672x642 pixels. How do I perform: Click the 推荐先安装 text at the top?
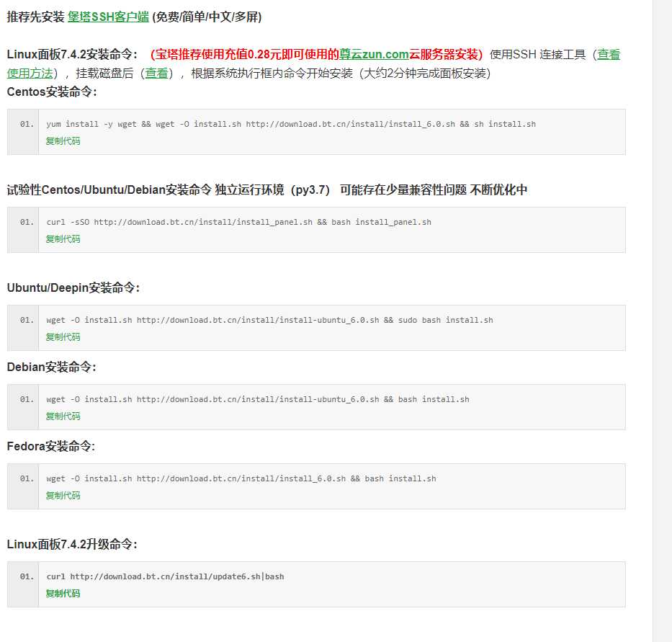tap(35, 17)
